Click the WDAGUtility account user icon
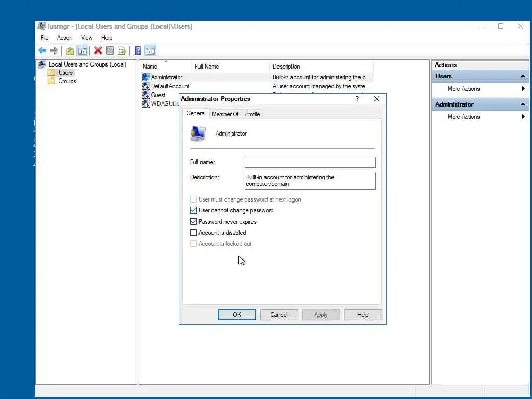This screenshot has width=532, height=399. [x=146, y=104]
